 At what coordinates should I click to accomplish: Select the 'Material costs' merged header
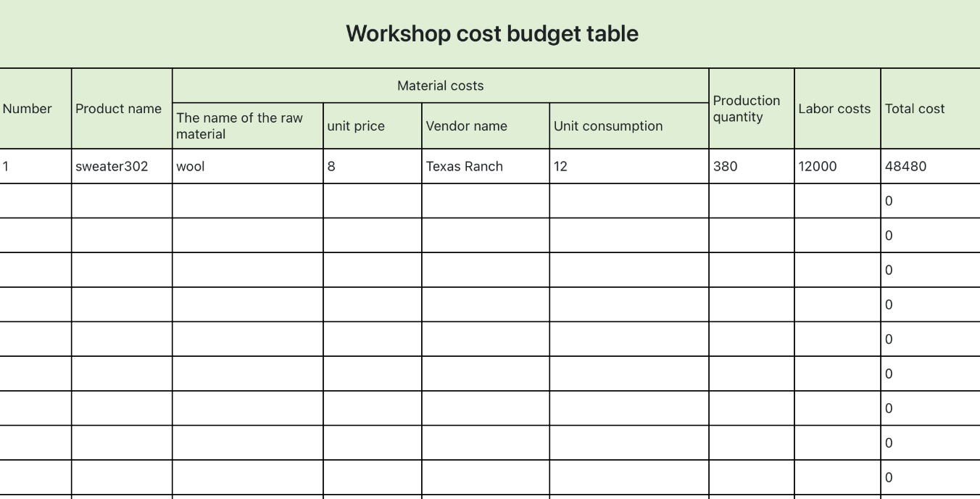point(440,86)
